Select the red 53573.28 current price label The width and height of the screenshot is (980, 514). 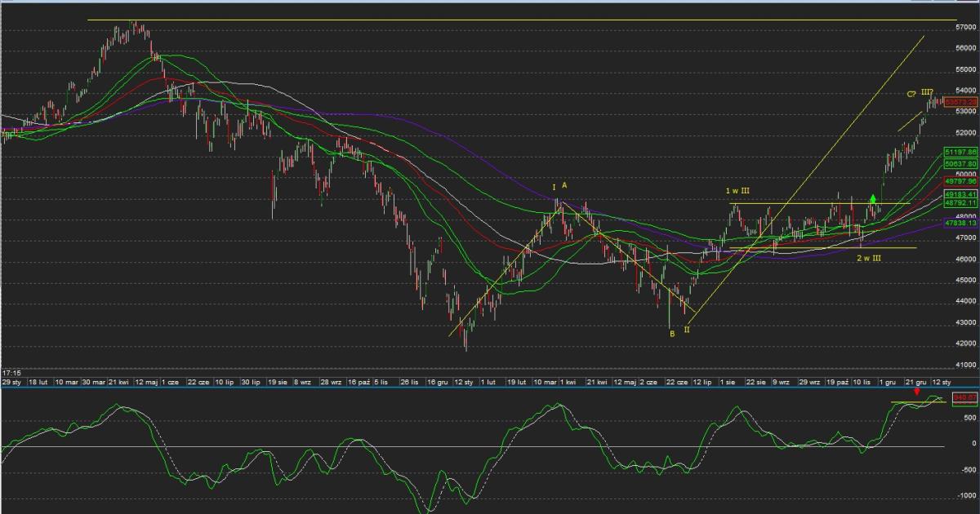click(961, 102)
